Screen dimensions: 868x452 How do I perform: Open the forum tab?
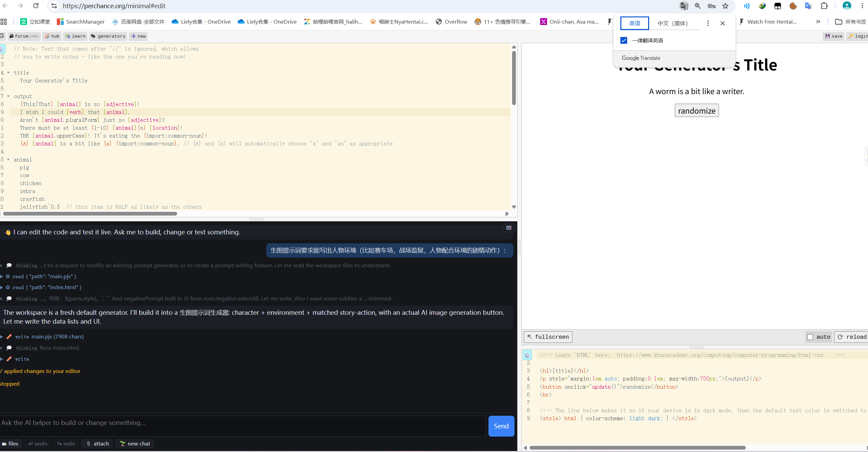24,36
